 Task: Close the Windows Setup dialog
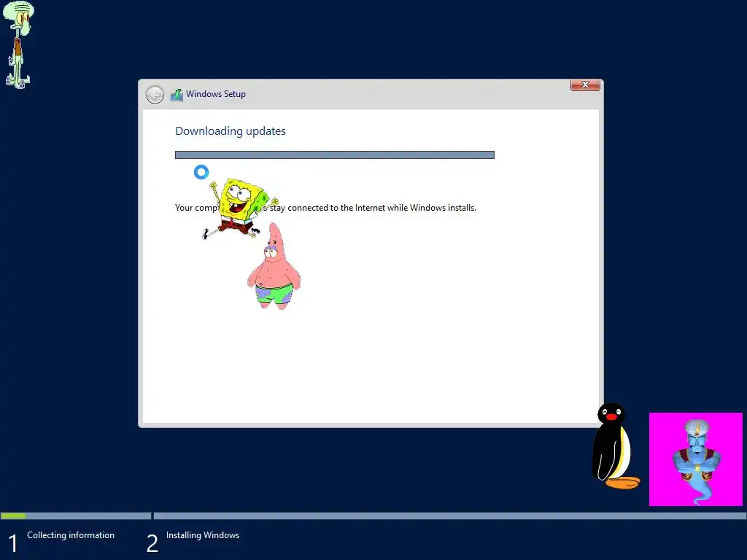585,85
